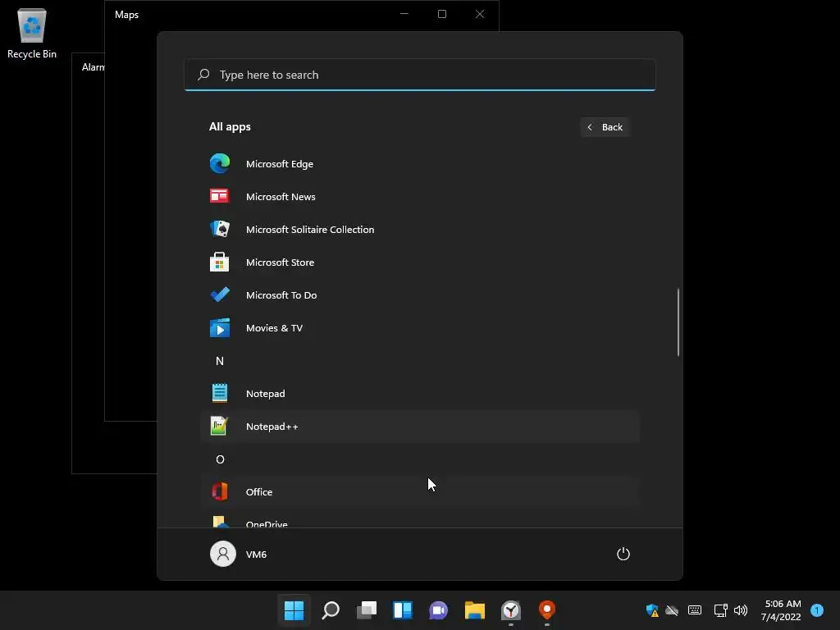840x630 pixels.
Task: Launch Movies & TV icon
Action: [x=220, y=328]
